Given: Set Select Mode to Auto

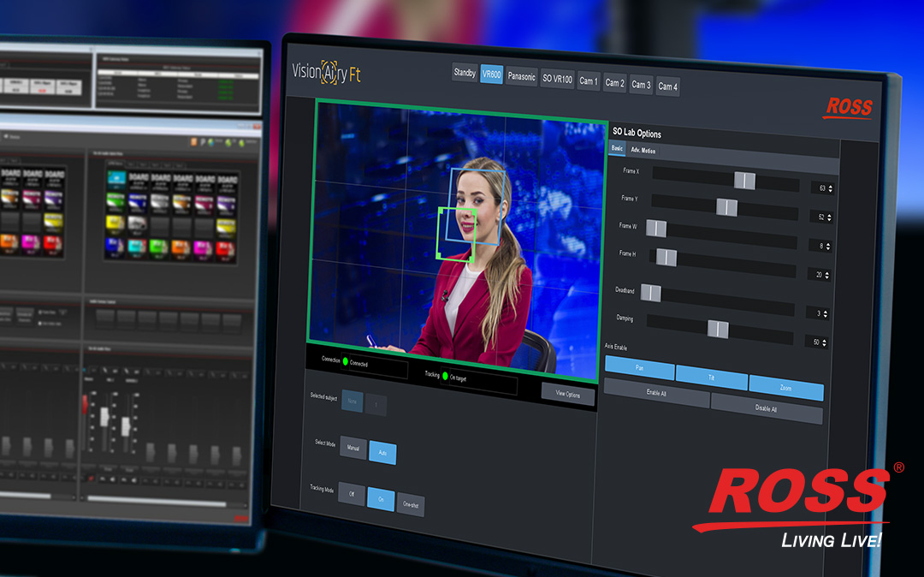Looking at the screenshot, I should tap(382, 453).
